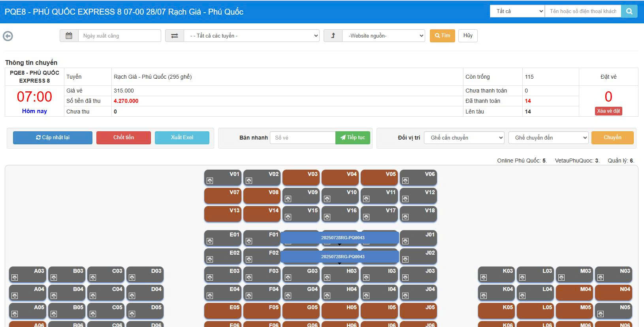Click the 'Xuất Exel' export button
The image size is (644, 327).
pyautogui.click(x=182, y=138)
